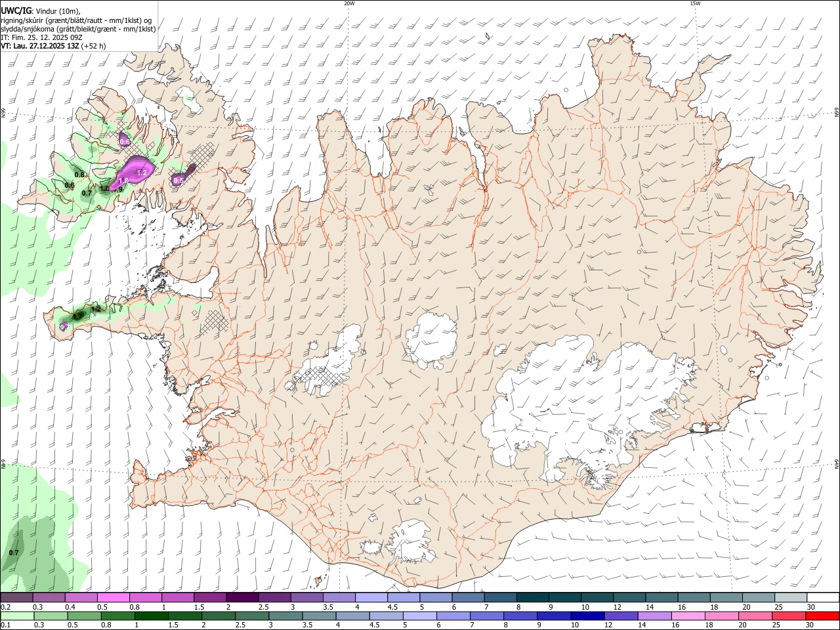Click the bright pink 0.5–0.8 snow scale swatch
Screen dimensions: 840x630
113,598
